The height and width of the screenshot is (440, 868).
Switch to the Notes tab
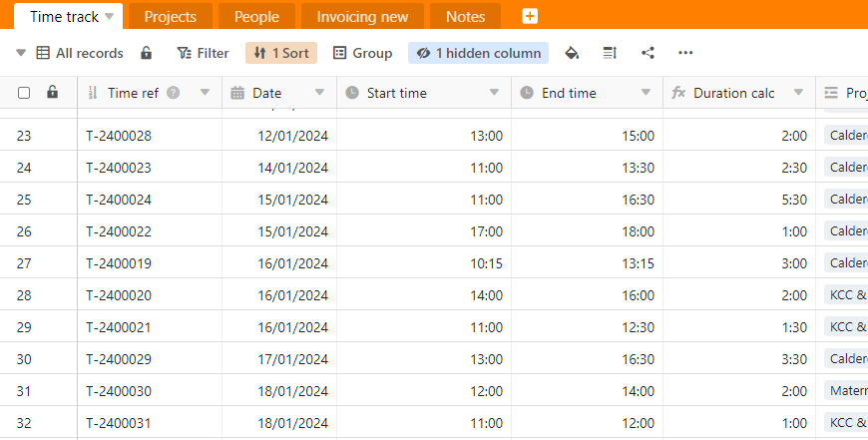466,17
